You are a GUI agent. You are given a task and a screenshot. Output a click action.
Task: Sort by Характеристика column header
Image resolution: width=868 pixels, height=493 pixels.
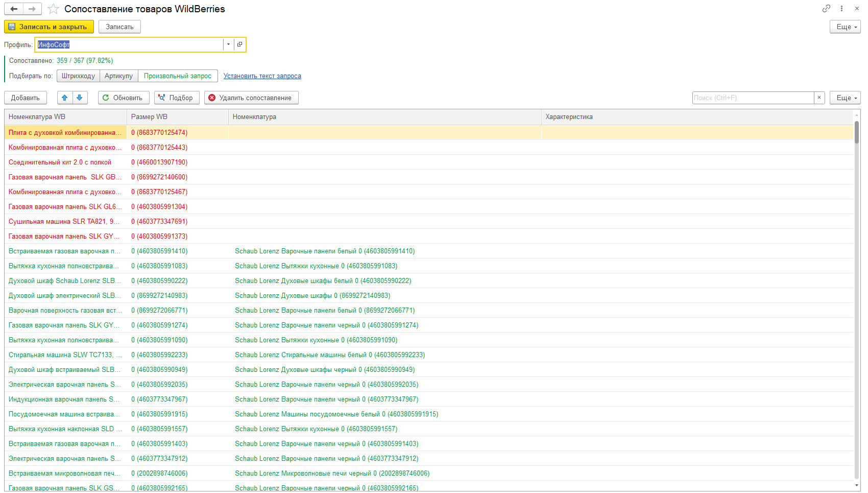[697, 116]
